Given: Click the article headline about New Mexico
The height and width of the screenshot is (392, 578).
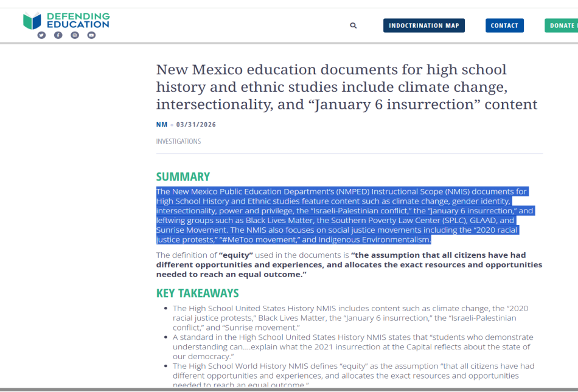Looking at the screenshot, I should click(346, 87).
